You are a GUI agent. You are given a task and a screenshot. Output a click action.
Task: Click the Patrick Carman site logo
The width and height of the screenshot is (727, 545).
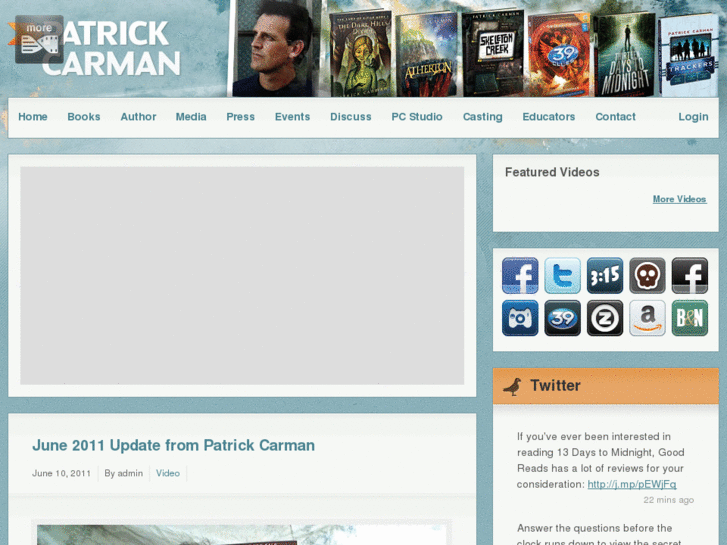click(111, 48)
